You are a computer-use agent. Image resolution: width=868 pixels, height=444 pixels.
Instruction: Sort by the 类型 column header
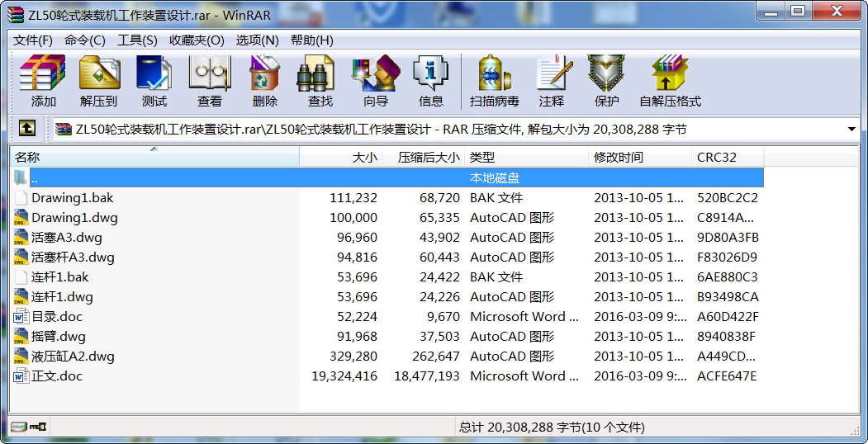click(x=527, y=158)
